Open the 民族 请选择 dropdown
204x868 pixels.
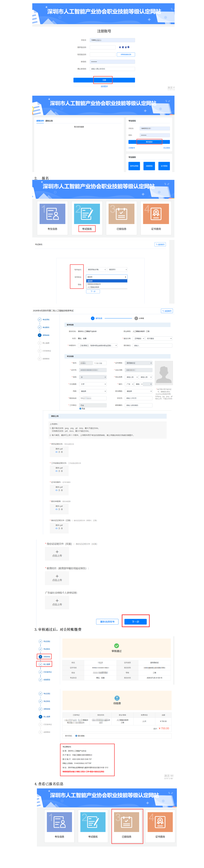(x=93, y=391)
